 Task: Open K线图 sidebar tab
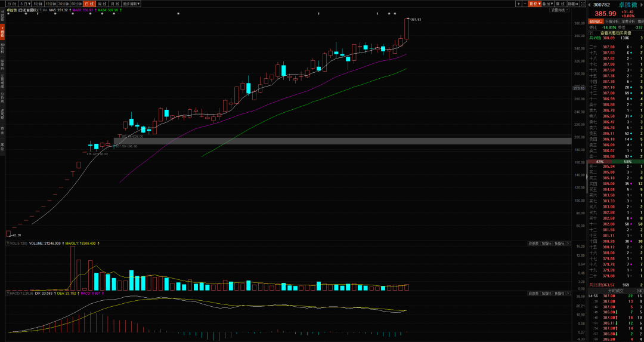tap(2, 33)
